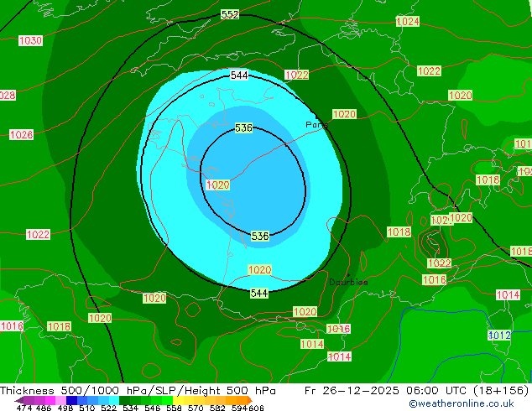Click the 1020 label next to Paris
532x411 pixels.
pos(344,114)
